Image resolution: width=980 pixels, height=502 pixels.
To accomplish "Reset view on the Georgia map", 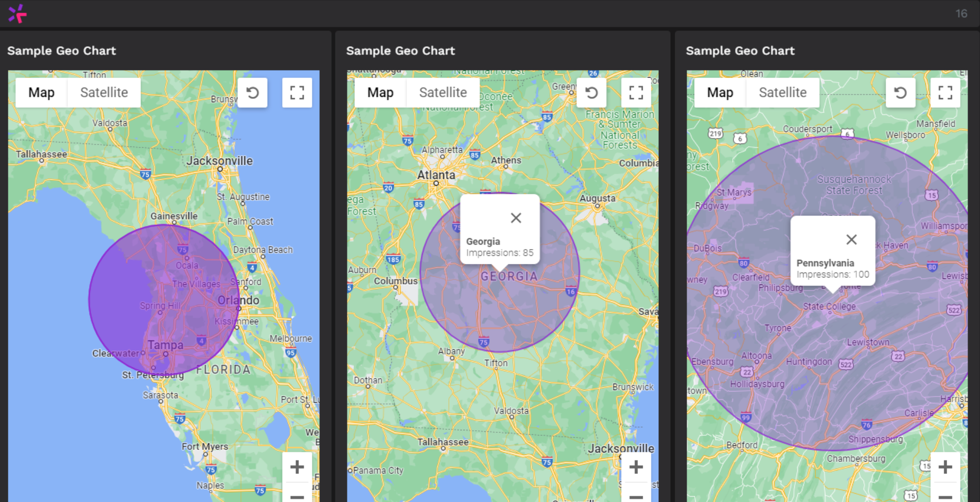I will (x=592, y=92).
